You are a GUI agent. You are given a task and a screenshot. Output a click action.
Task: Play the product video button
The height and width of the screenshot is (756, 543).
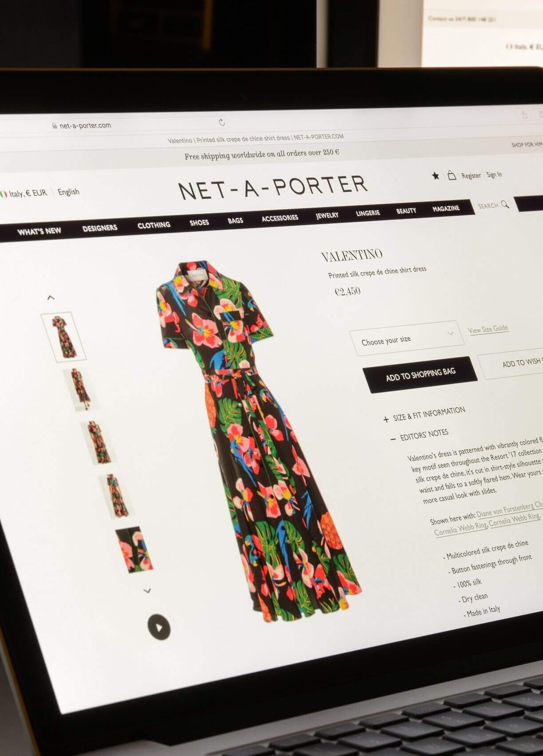click(x=159, y=627)
